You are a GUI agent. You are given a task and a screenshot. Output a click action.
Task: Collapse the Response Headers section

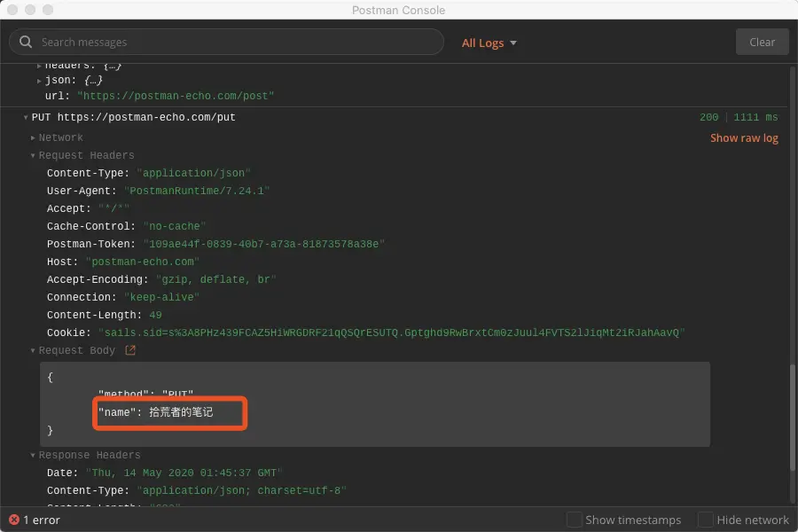[33, 455]
